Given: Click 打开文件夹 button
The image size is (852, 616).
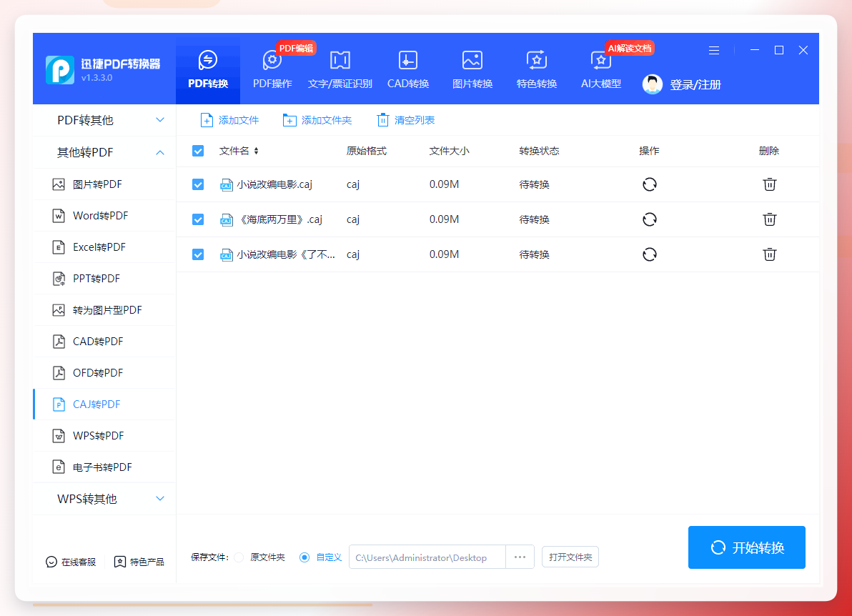Looking at the screenshot, I should tap(570, 557).
